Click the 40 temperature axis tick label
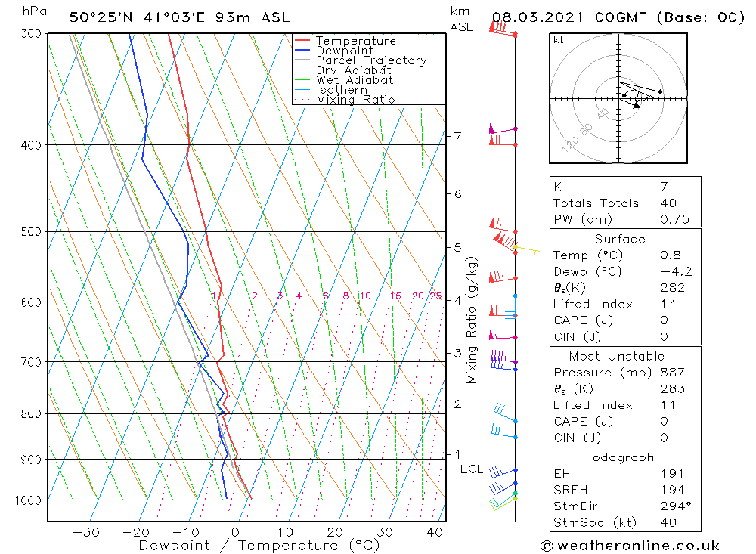The height and width of the screenshot is (554, 756). pyautogui.click(x=435, y=532)
